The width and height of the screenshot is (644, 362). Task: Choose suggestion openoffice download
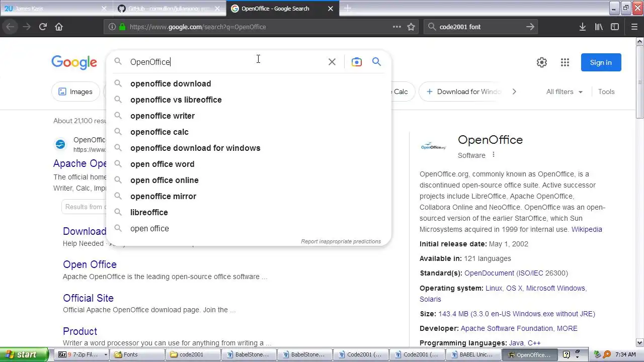(249, 83)
